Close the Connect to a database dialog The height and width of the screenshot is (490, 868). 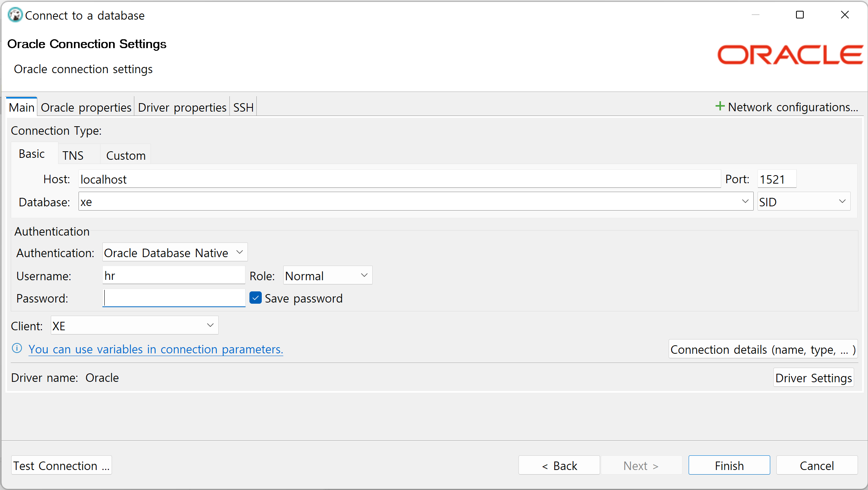(x=845, y=15)
